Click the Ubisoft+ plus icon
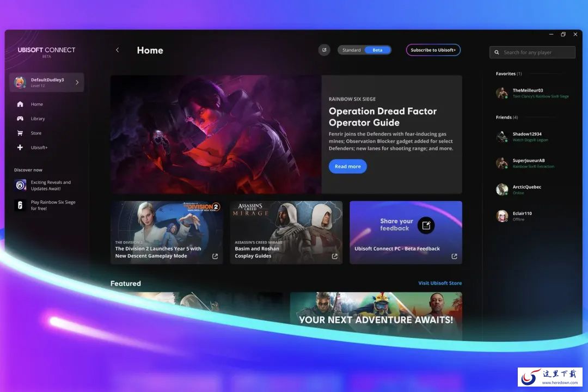This screenshot has width=588, height=392. point(20,148)
